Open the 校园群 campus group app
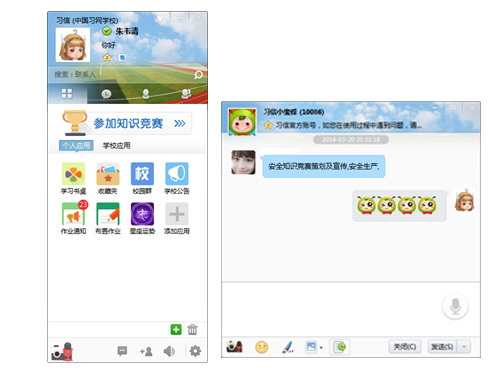 point(142,174)
